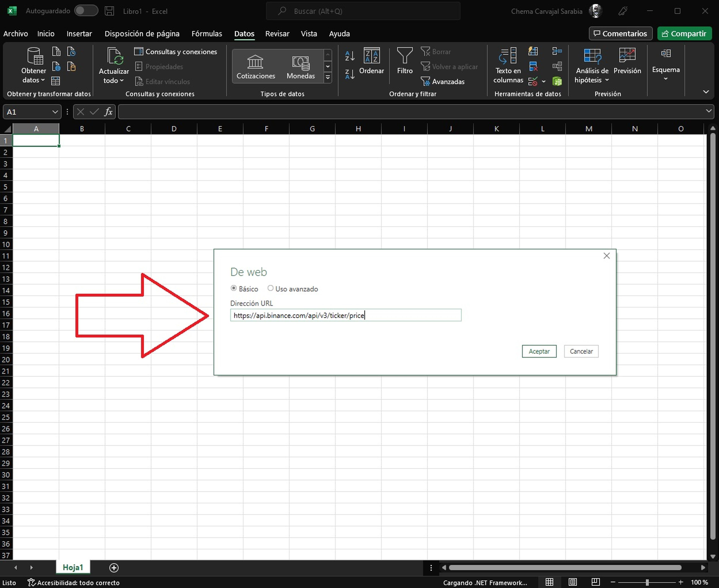
Task: Open Análisis de hipótesis dropdown
Action: pos(592,66)
